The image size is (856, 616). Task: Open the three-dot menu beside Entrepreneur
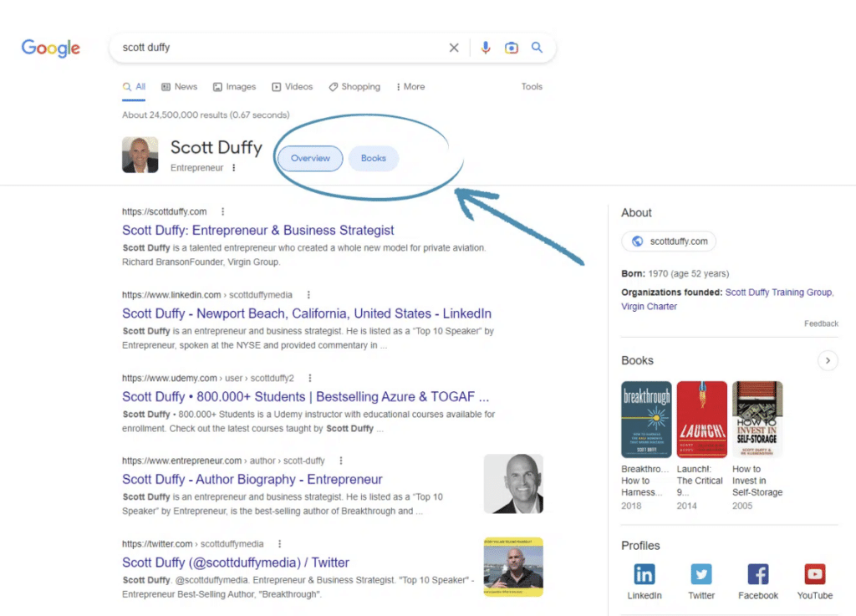[234, 168]
